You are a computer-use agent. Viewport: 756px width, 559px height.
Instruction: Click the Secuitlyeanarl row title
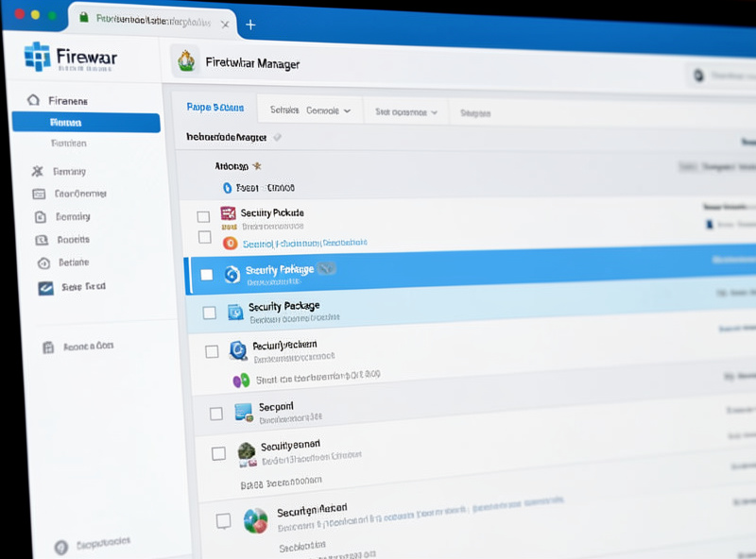(x=290, y=446)
